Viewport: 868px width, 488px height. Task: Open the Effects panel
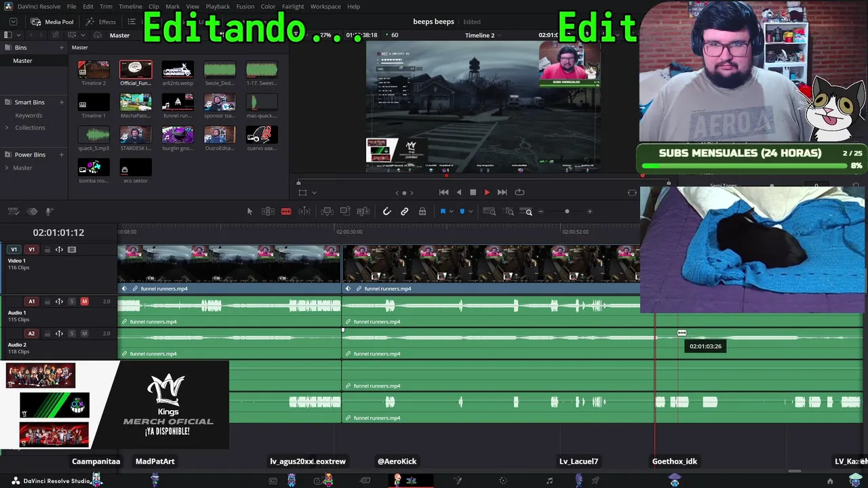(x=102, y=22)
